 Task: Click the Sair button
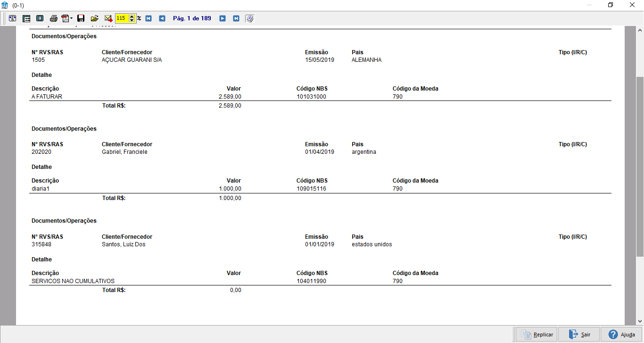(579, 335)
